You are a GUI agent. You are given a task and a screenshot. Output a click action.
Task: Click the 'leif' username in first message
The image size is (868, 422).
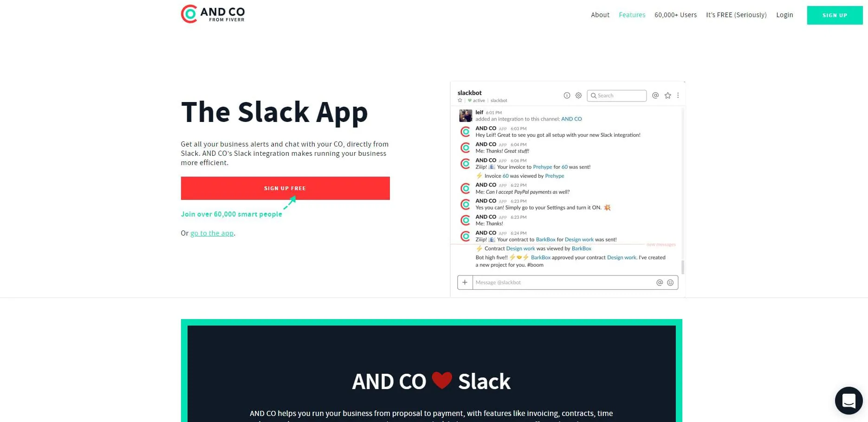(479, 112)
